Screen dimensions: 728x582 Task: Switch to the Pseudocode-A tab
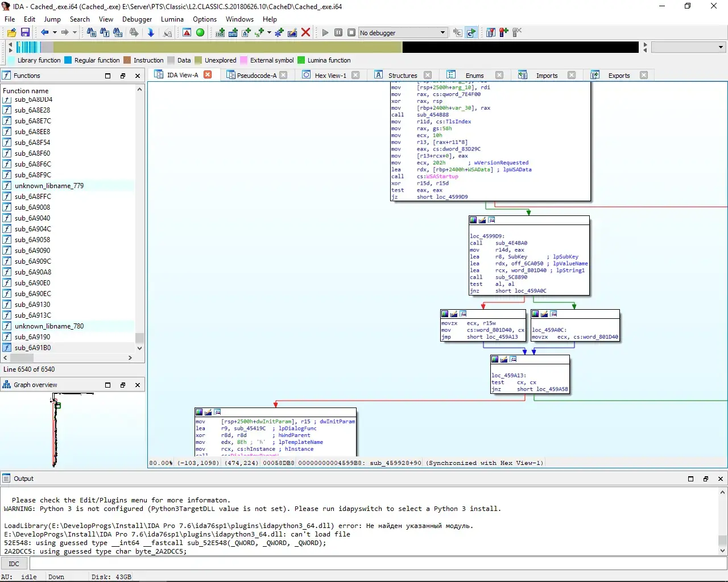(257, 75)
